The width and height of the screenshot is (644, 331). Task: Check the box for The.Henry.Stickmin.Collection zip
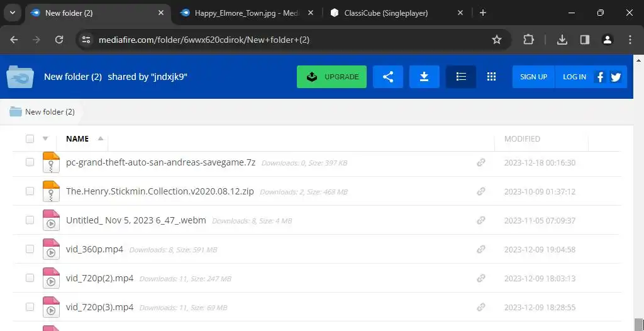[30, 191]
